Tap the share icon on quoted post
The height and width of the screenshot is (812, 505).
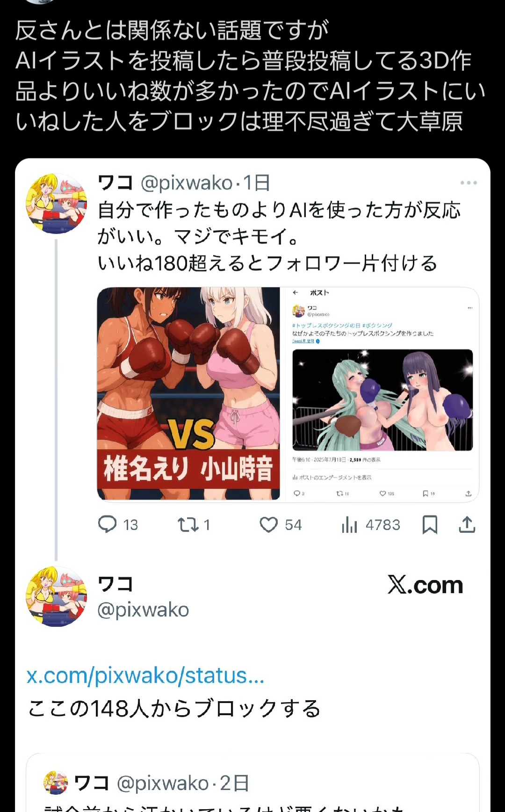point(467,525)
